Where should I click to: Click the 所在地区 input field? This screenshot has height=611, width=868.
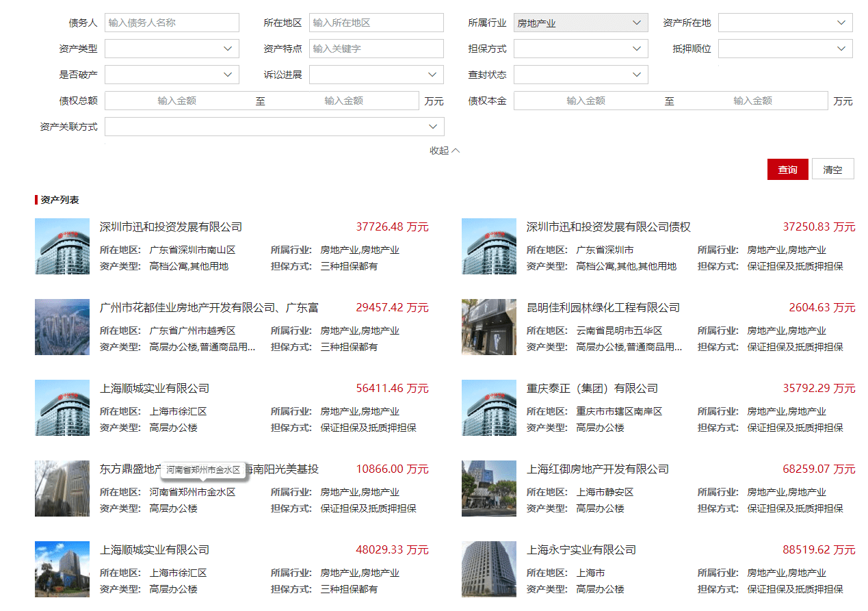click(376, 23)
